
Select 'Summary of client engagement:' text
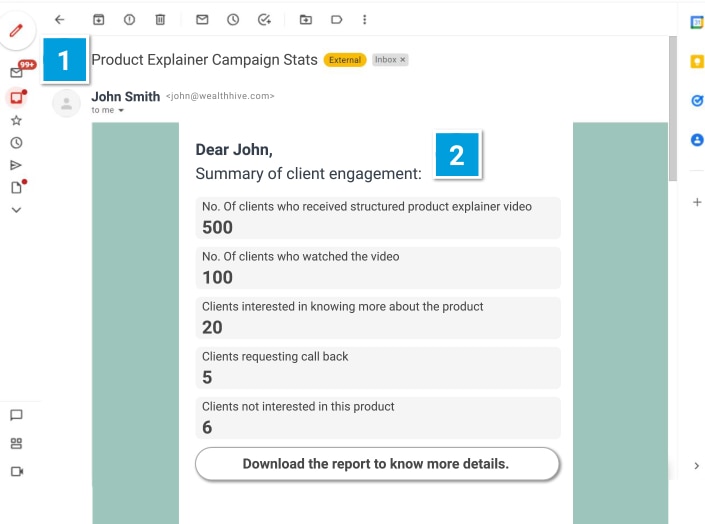pyautogui.click(x=308, y=174)
